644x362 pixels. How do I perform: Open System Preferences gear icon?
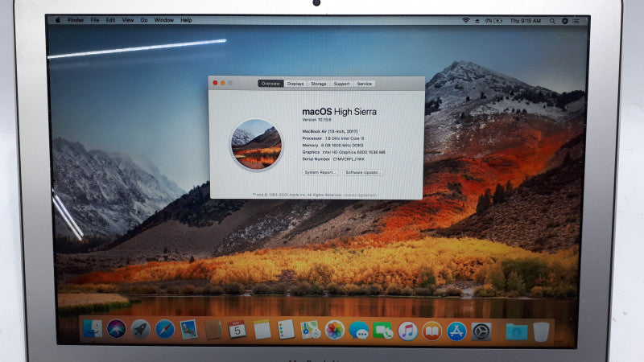pos(481,331)
